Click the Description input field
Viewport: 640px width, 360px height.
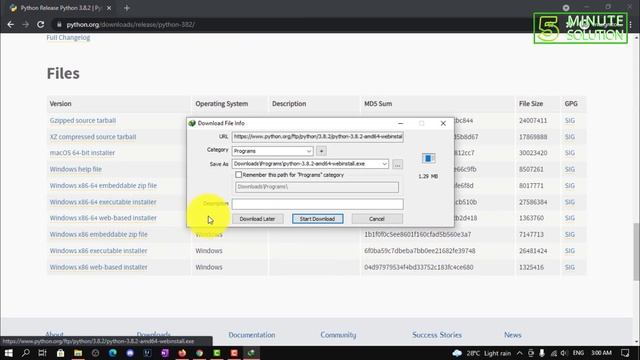click(x=318, y=204)
